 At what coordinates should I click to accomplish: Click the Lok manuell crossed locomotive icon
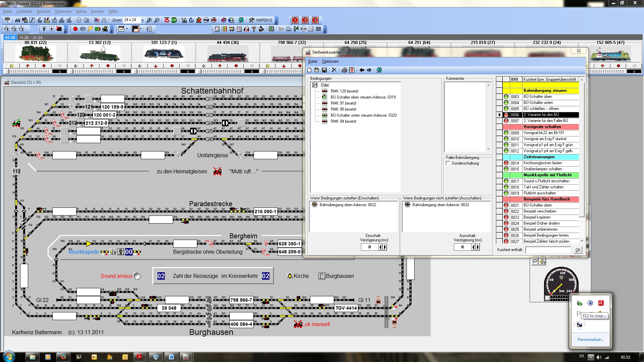click(x=298, y=324)
